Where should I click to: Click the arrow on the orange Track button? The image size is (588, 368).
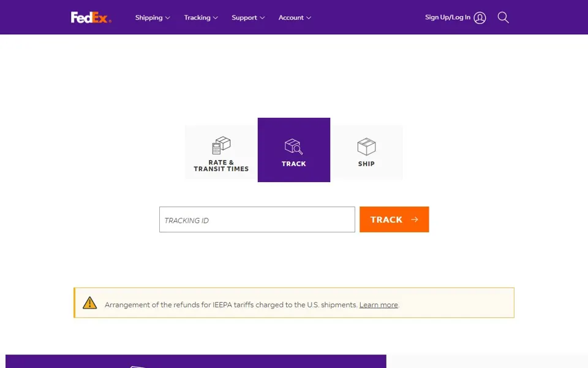pyautogui.click(x=415, y=220)
